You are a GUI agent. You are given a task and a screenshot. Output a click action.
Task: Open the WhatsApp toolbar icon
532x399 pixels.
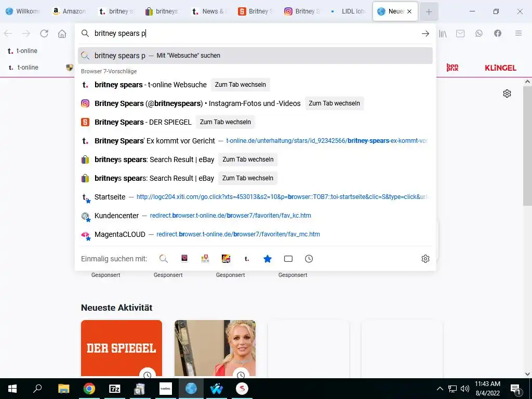(x=478, y=33)
